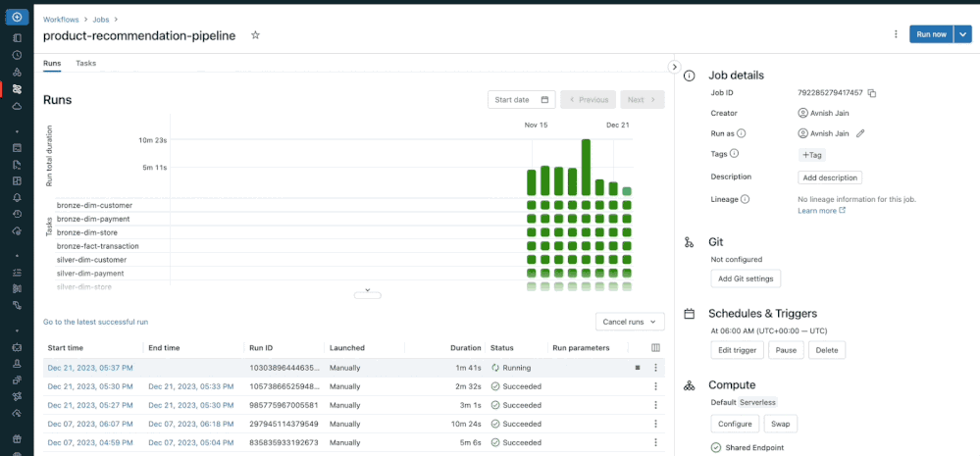Screen dimensions: 980x456
Task: Stop the running job run
Action: pyautogui.click(x=638, y=368)
